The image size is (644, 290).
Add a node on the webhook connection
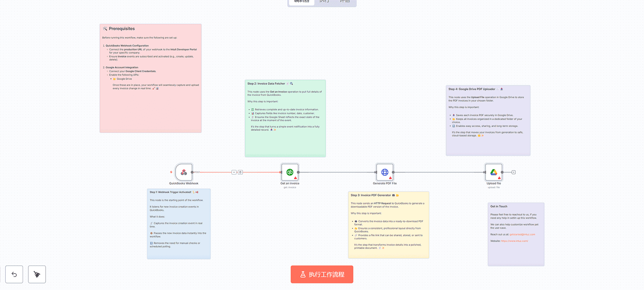pyautogui.click(x=234, y=172)
